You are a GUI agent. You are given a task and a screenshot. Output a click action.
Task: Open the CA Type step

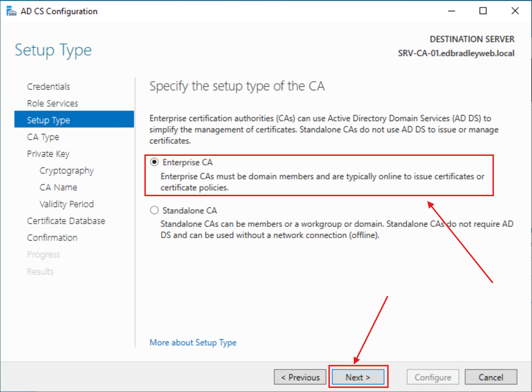(x=43, y=137)
